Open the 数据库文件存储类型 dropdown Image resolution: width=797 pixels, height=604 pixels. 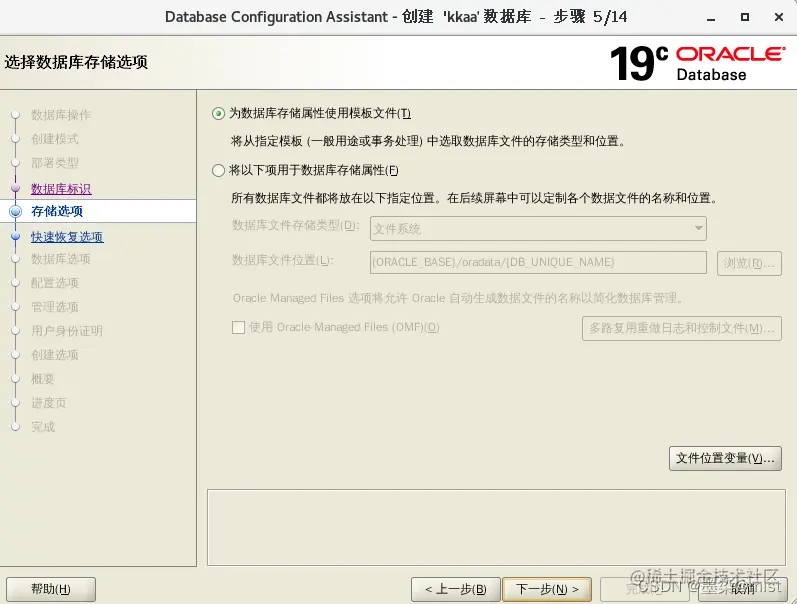tap(538, 229)
